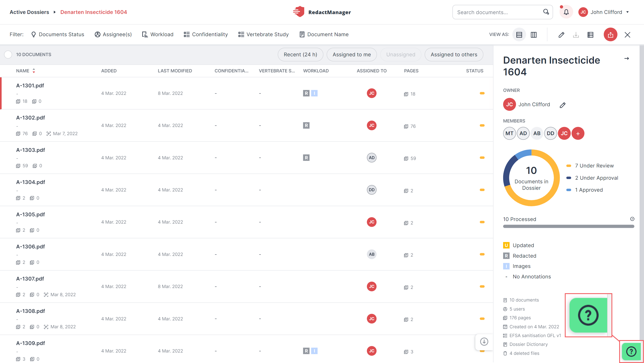The image size is (644, 363).
Task: Open the Documents Status filter dropdown
Action: (58, 34)
